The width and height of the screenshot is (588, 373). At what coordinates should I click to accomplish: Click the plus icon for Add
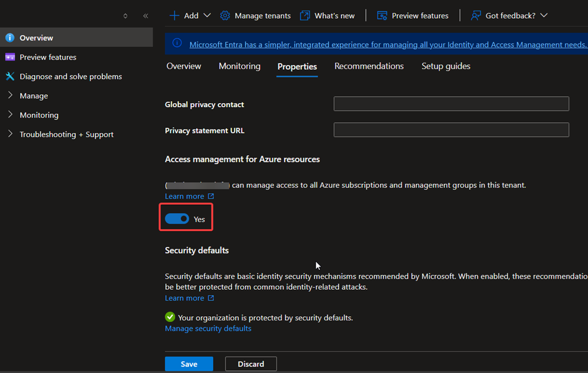pos(174,16)
